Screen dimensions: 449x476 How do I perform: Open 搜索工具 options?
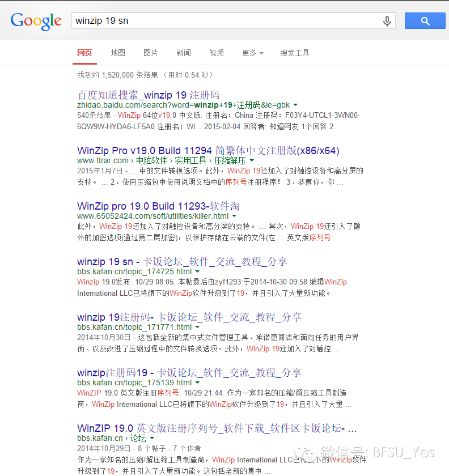[295, 53]
